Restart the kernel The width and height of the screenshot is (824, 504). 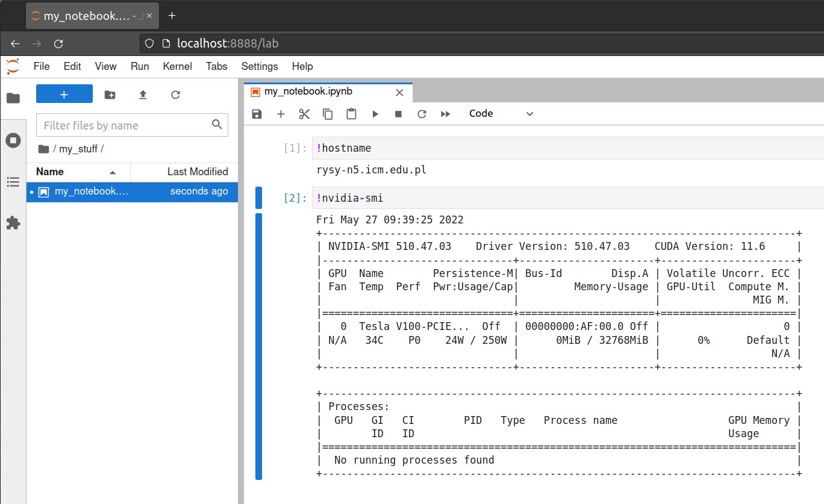click(422, 114)
